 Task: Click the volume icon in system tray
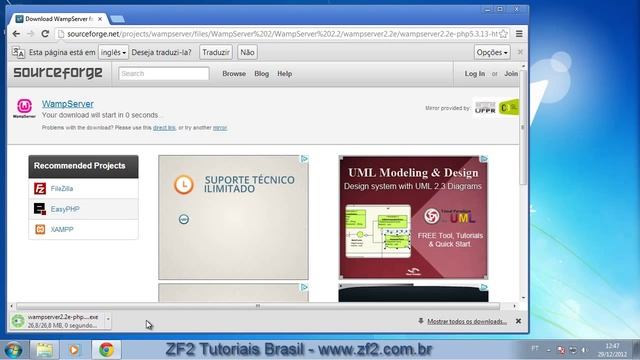(584, 350)
